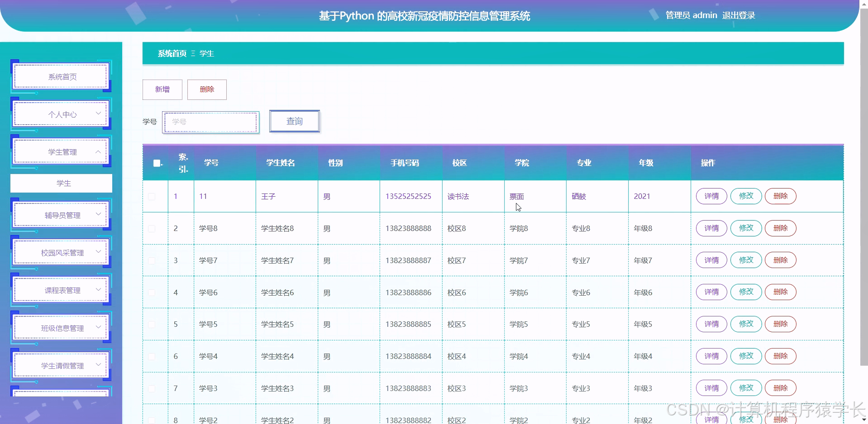The image size is (868, 424).
Task: Go to 系统首页 breadcrumb link
Action: tap(172, 53)
